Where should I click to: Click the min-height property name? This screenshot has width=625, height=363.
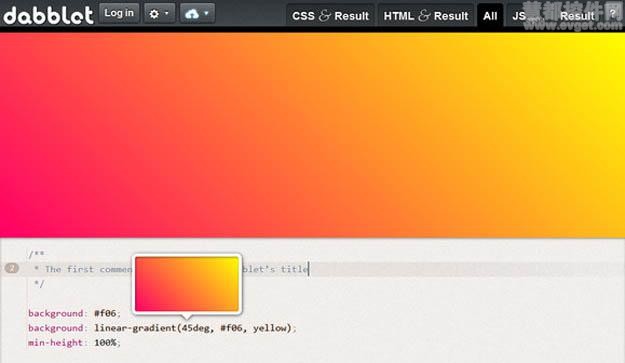point(55,343)
